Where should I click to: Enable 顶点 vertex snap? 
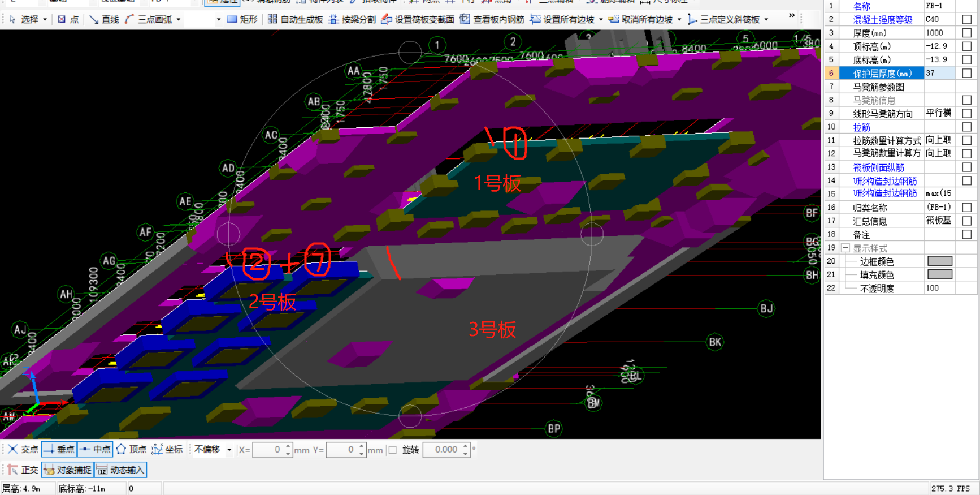point(131,449)
